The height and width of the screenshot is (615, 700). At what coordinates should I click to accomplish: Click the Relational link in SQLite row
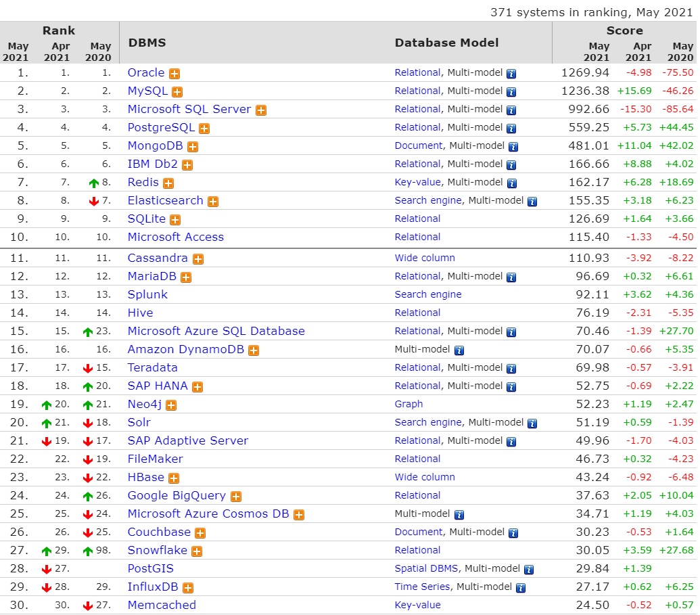417,219
